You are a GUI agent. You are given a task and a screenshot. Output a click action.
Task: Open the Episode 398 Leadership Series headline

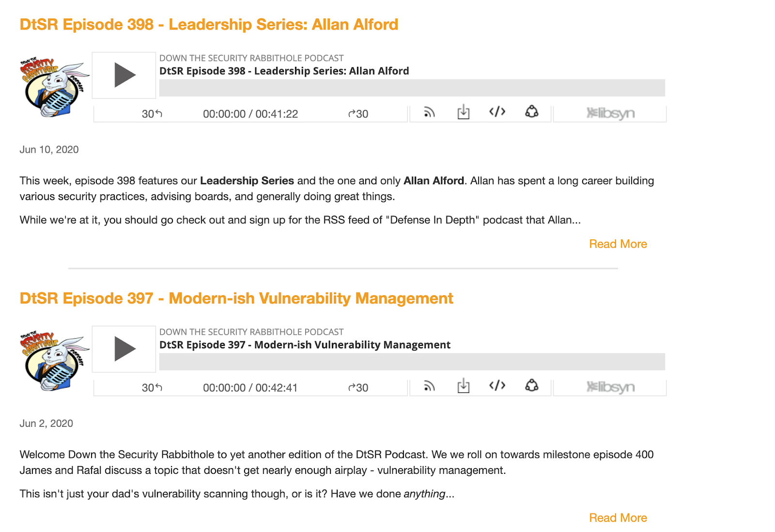coord(209,25)
